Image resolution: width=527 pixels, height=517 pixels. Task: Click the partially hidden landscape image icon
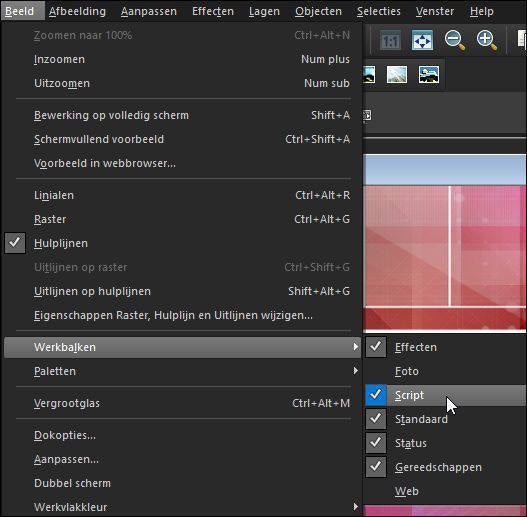tap(369, 74)
